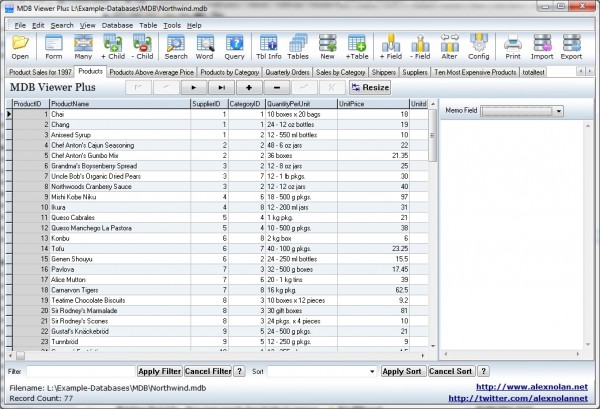Open the Table menu
600x409 pixels.
tap(148, 25)
